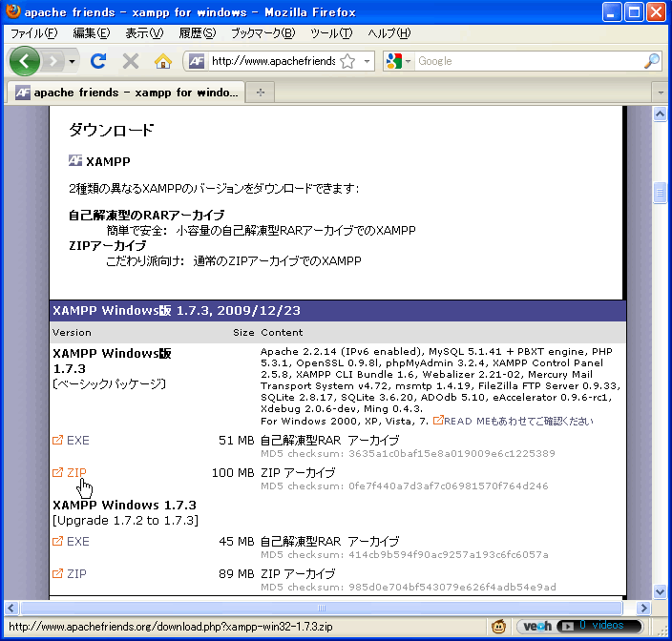Click external link icon beside 100 MB ZIP
Image resolution: width=672 pixels, height=641 pixels.
[57, 472]
